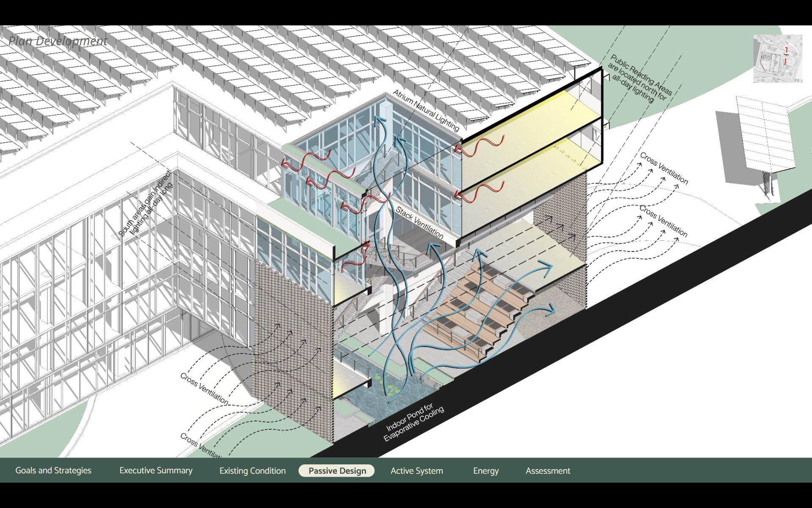Open the Goals and Strategies section
The width and height of the screenshot is (812, 508).
tap(53, 470)
